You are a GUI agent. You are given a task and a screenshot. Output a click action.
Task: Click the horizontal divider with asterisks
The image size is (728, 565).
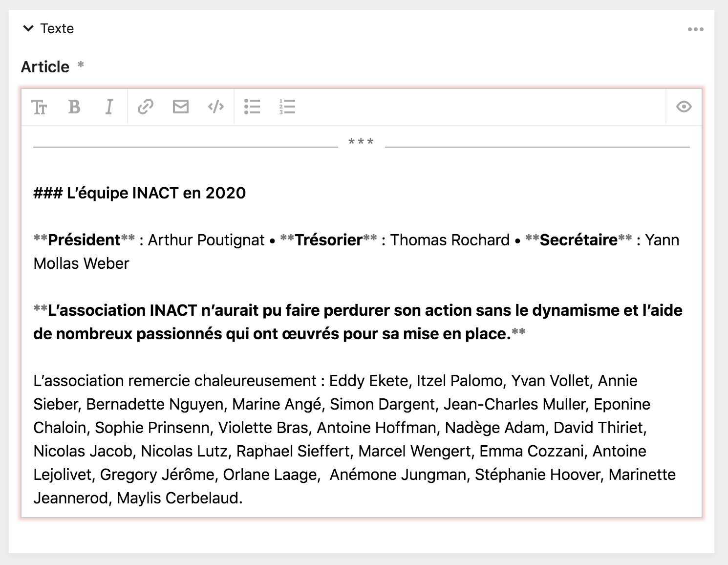[x=361, y=143]
